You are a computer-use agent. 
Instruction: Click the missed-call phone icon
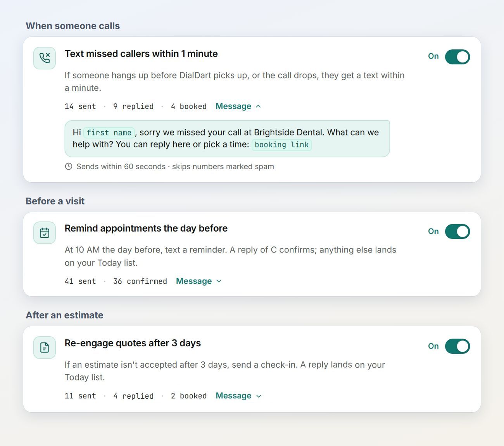point(45,58)
